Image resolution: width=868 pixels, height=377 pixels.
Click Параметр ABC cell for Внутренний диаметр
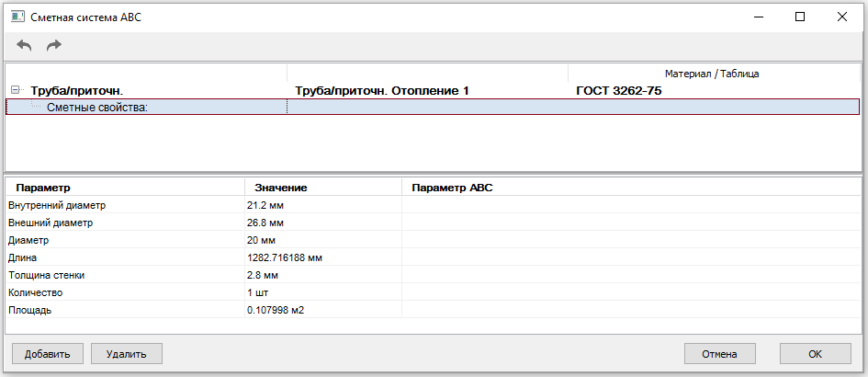coord(631,206)
